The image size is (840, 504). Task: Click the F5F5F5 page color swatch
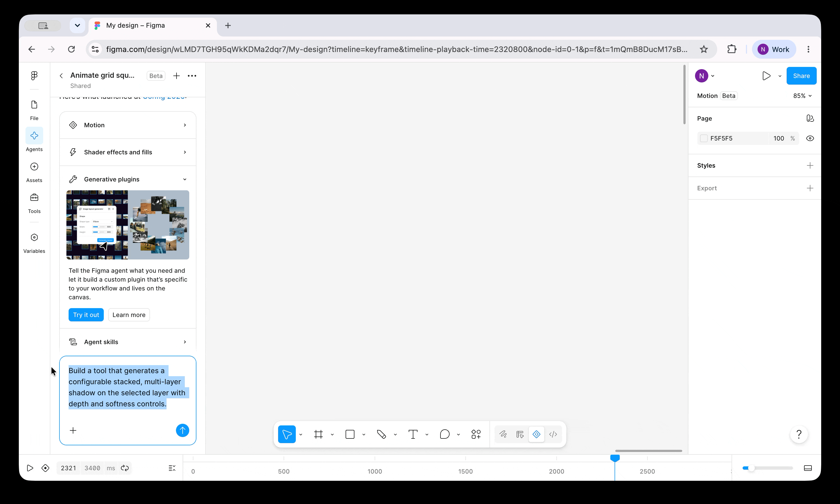(703, 138)
